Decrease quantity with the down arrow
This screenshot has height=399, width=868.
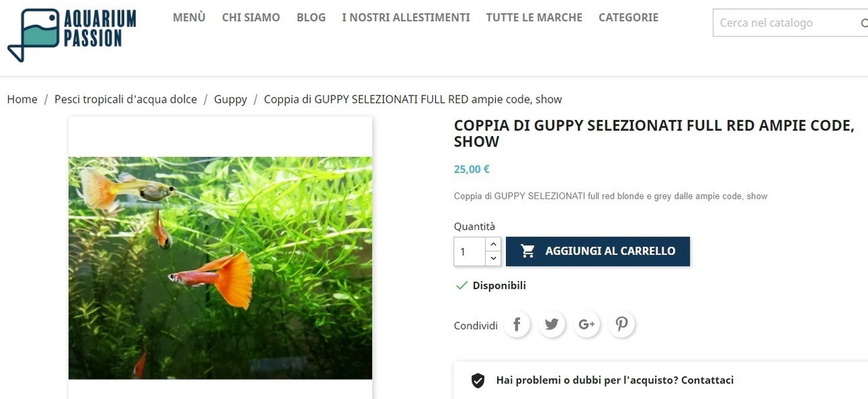coord(493,259)
